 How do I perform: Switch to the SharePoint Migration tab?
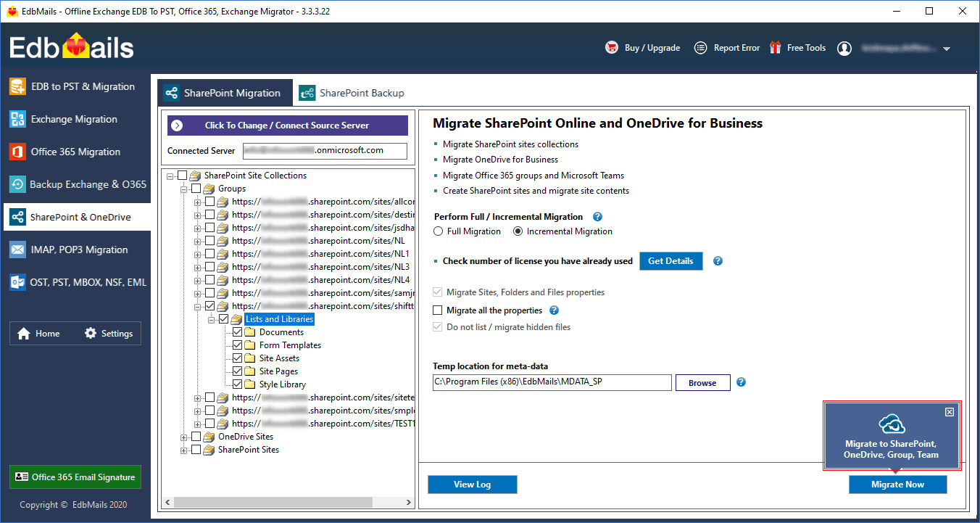tap(225, 93)
